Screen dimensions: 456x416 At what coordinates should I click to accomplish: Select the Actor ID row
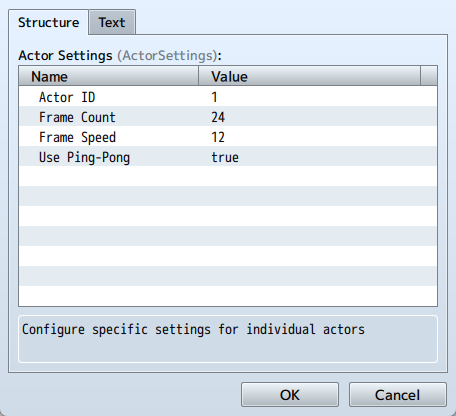tap(228, 96)
